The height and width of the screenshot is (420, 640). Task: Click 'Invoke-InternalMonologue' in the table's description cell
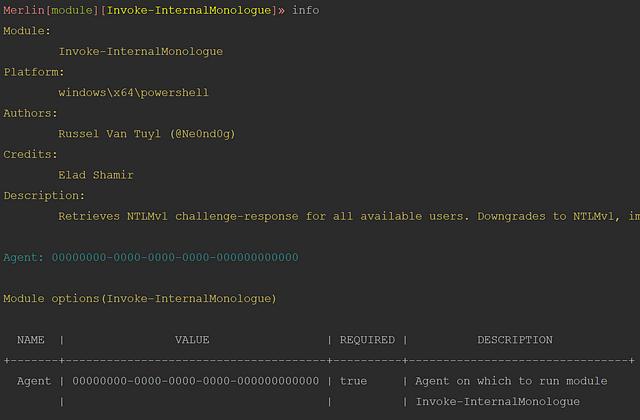click(498, 402)
